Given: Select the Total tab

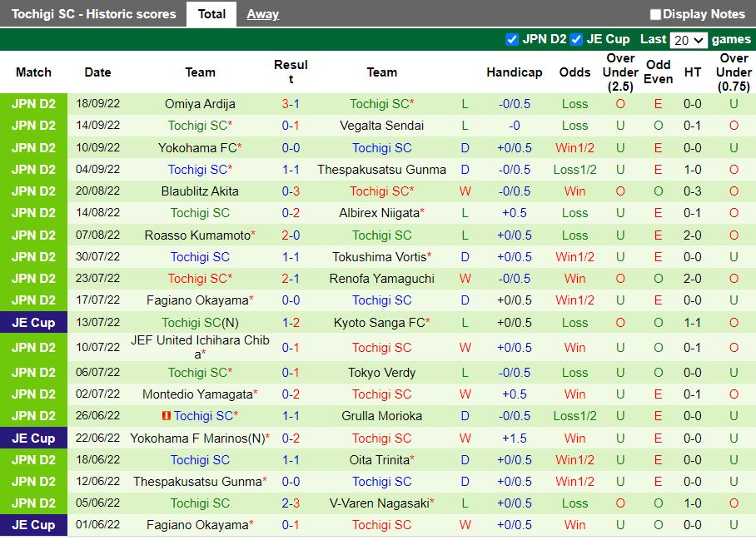Looking at the screenshot, I should pyautogui.click(x=211, y=13).
